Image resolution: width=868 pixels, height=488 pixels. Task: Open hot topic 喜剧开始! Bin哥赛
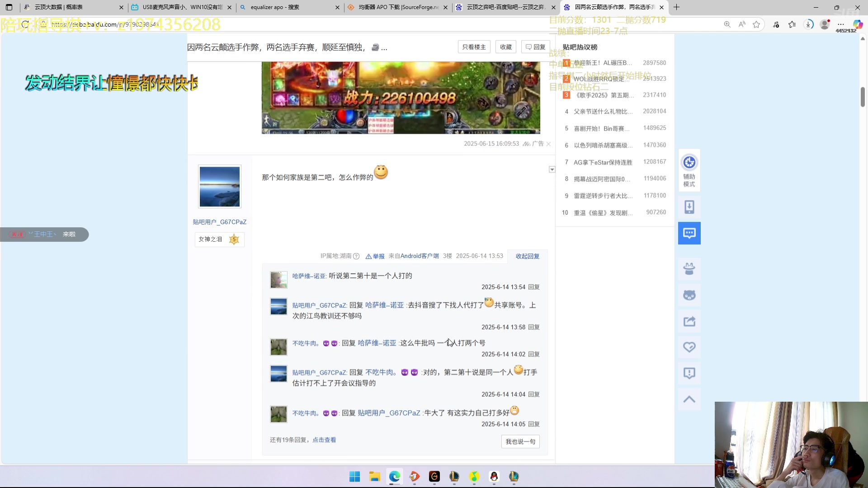[x=601, y=129]
